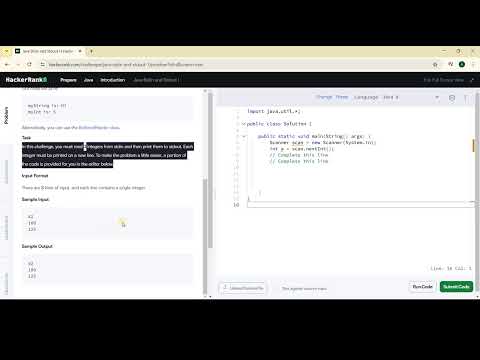Click the exit full screen arrows icon
Image resolution: width=480 pixels, height=360 pixels.
[472, 80]
